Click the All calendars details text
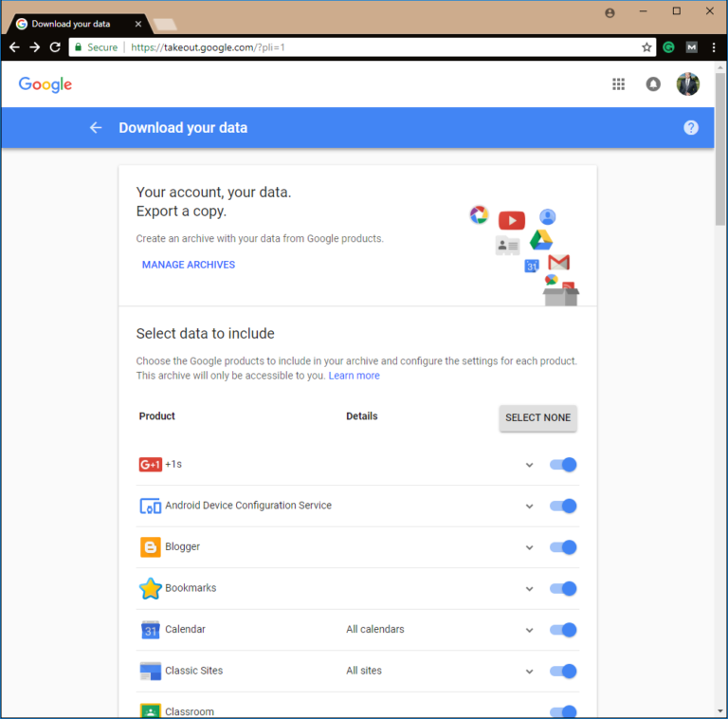Image resolution: width=728 pixels, height=719 pixels. click(375, 629)
